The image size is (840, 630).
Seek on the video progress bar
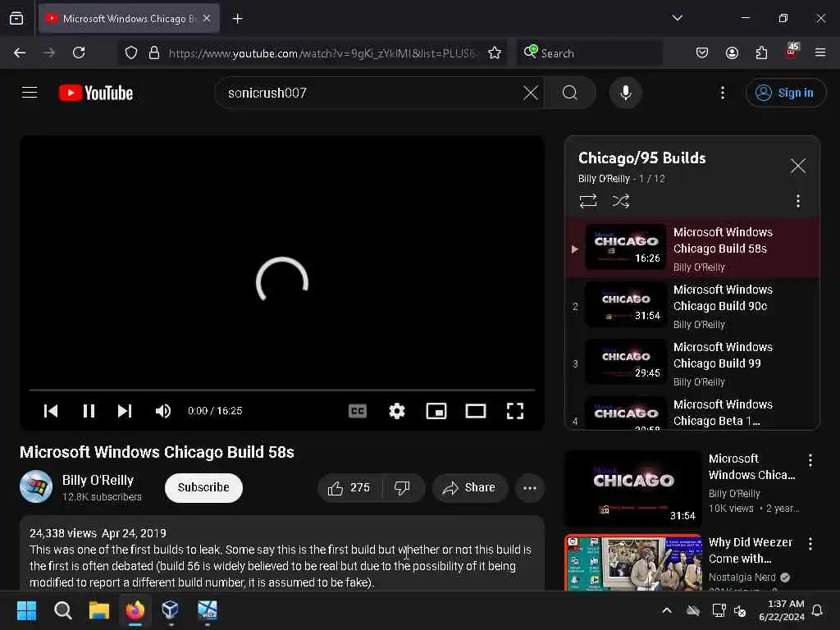282,390
